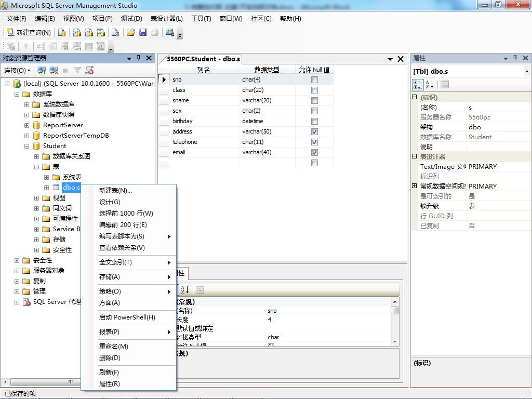Expand the ReportServer database node
The height and width of the screenshot is (399, 532).
26,125
